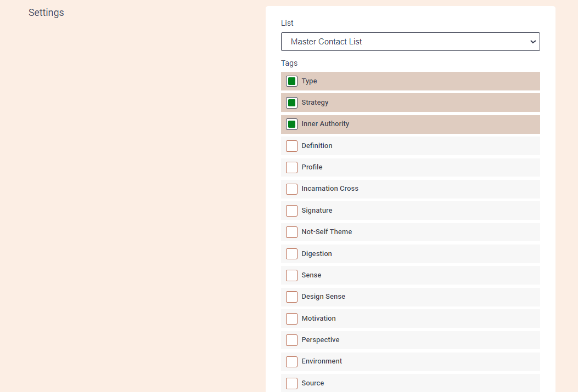
Task: Open the Master Contact List dropdown
Action: click(410, 42)
